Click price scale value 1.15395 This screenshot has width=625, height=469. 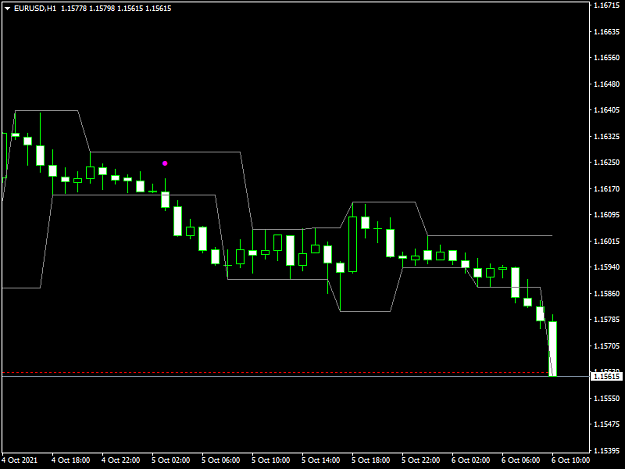click(607, 450)
